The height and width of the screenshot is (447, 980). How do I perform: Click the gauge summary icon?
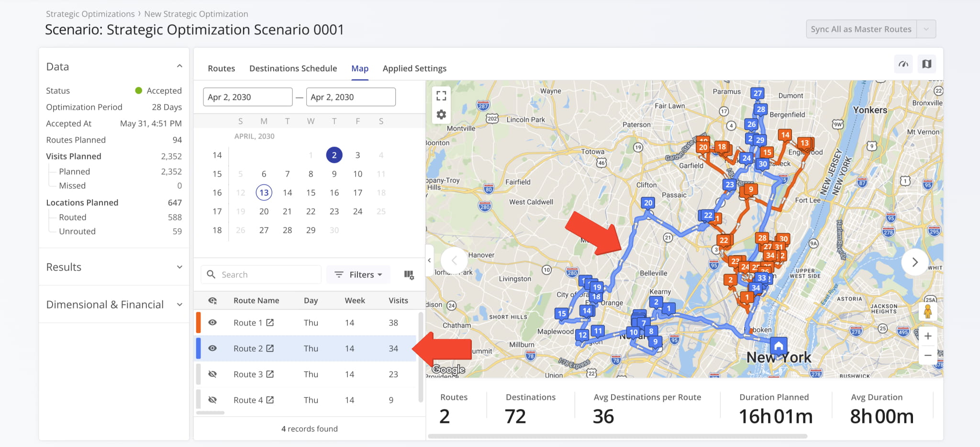pos(903,64)
